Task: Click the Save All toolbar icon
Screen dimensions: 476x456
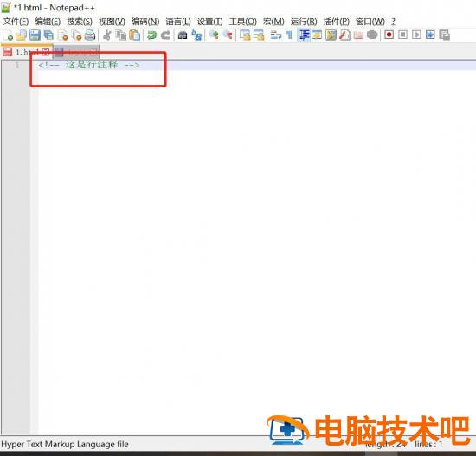Action: coord(48,35)
